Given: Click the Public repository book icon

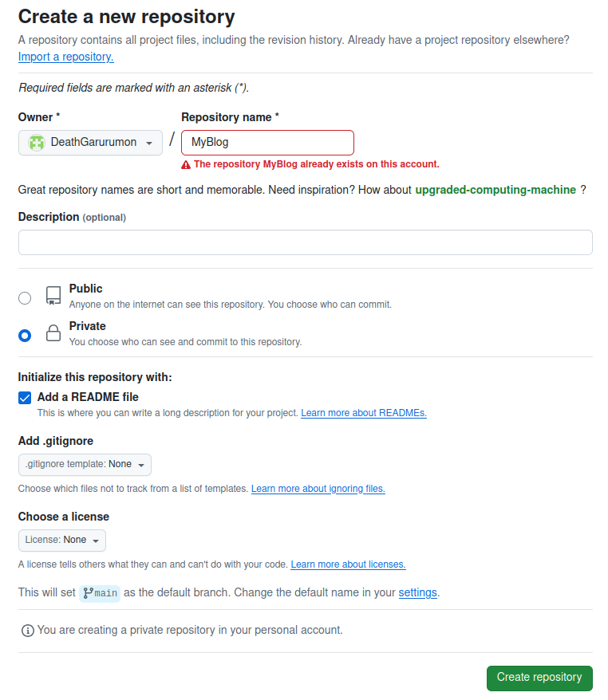Looking at the screenshot, I should pos(53,296).
